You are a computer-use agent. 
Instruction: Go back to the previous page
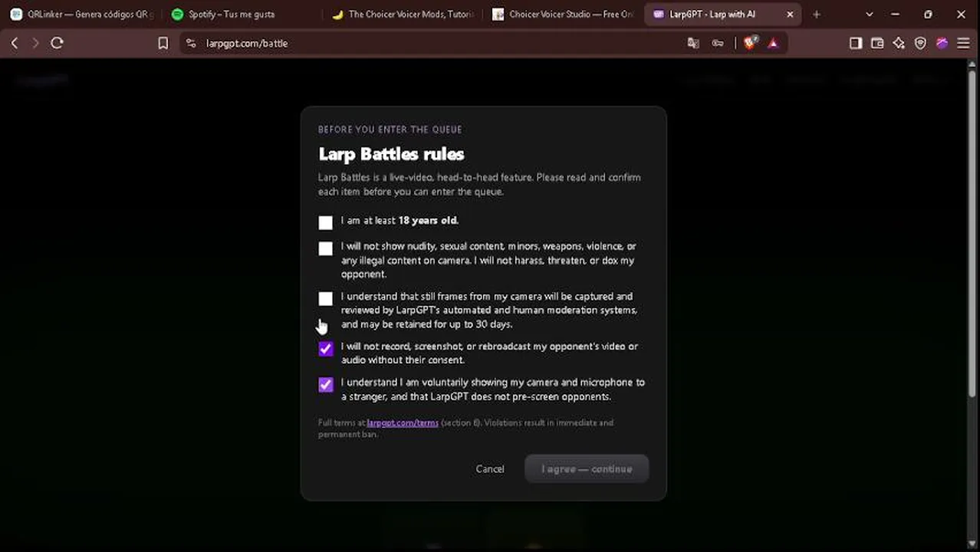click(x=15, y=44)
